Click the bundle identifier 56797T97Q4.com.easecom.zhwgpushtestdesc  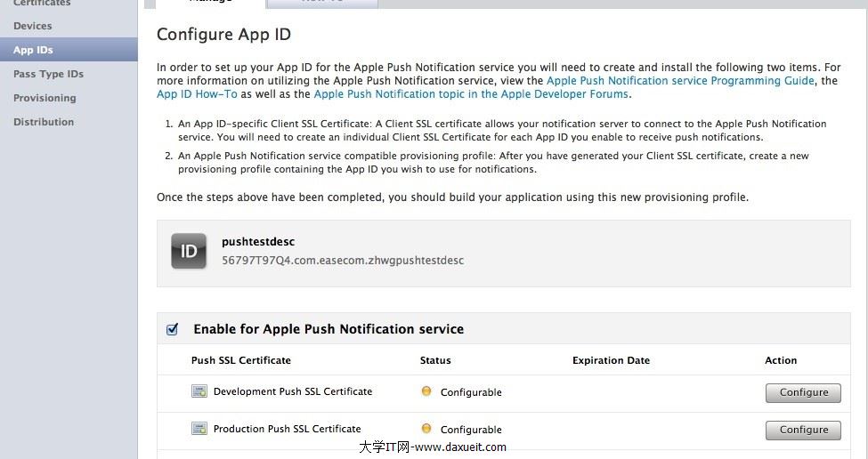click(343, 261)
